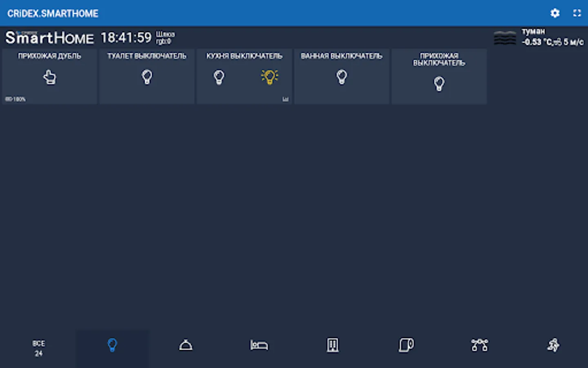Click the 18:41:59 clock
The width and height of the screenshot is (588, 368).
[126, 38]
